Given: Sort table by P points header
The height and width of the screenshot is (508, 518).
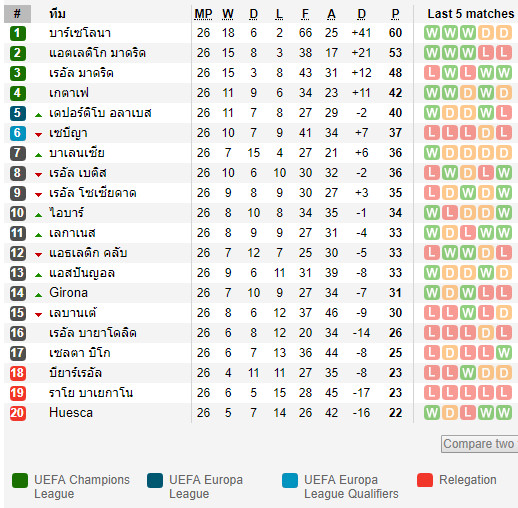Looking at the screenshot, I should [395, 14].
